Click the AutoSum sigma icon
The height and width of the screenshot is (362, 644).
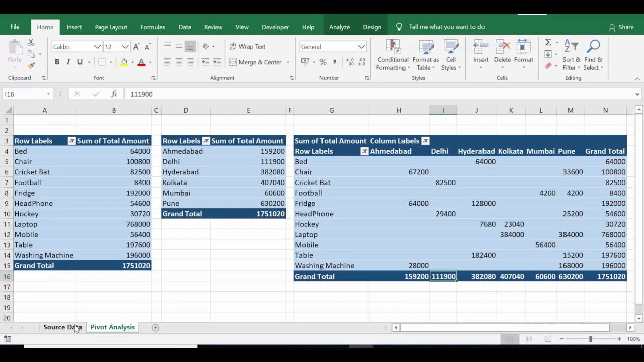coord(548,43)
